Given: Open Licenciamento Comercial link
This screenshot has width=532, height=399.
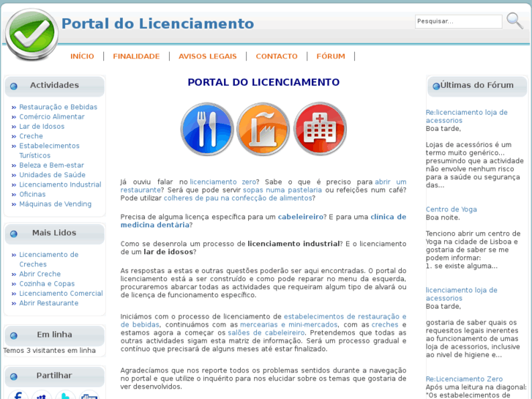Looking at the screenshot, I should [61, 294].
